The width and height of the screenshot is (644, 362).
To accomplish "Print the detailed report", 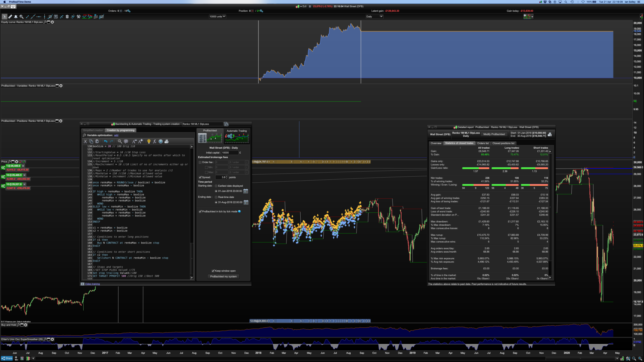I will [x=550, y=134].
